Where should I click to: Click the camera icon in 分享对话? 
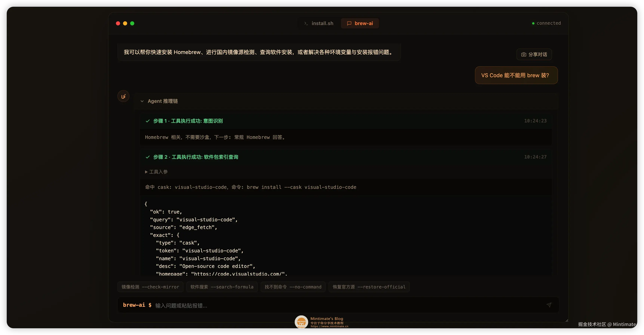click(x=524, y=54)
